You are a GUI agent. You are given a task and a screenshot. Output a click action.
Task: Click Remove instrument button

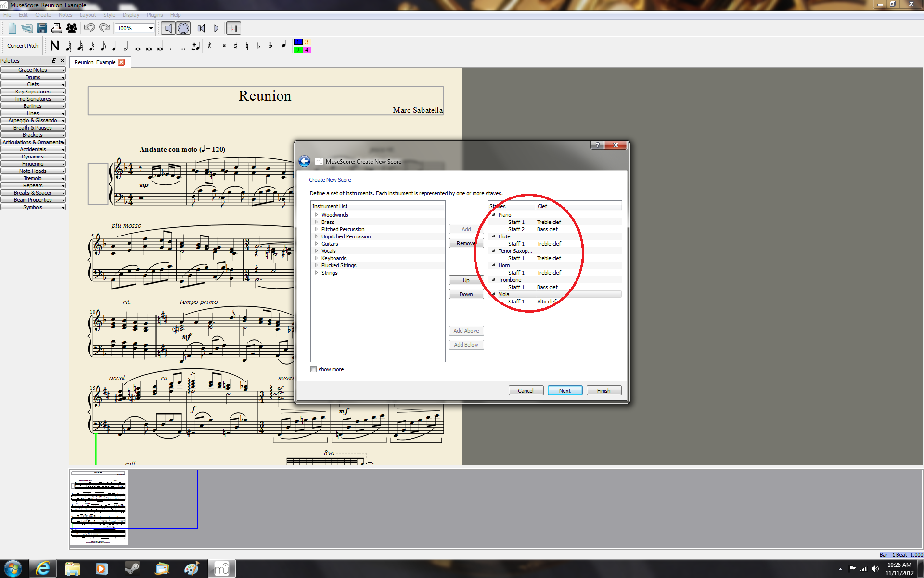point(466,243)
